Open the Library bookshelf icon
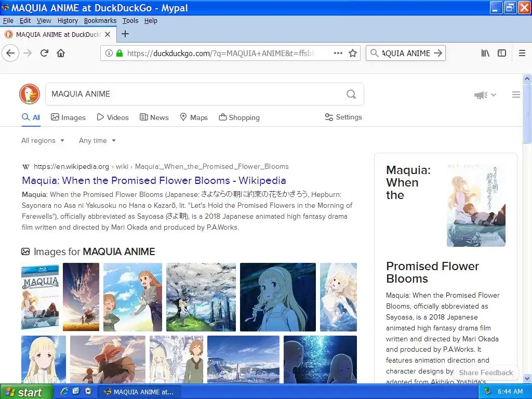532x399 pixels. click(x=485, y=53)
